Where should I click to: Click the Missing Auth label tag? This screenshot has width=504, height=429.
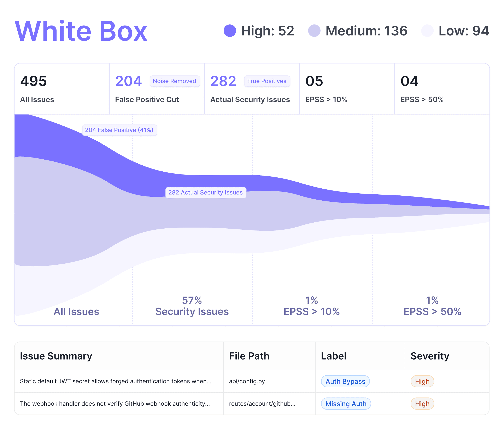pyautogui.click(x=346, y=404)
